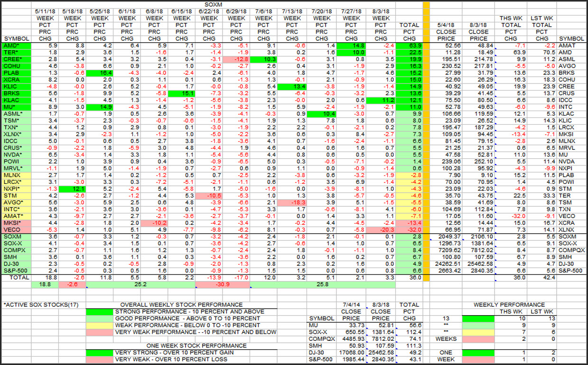
Task: Click green 13.4 cell in KLIC row
Action: [x=292, y=87]
